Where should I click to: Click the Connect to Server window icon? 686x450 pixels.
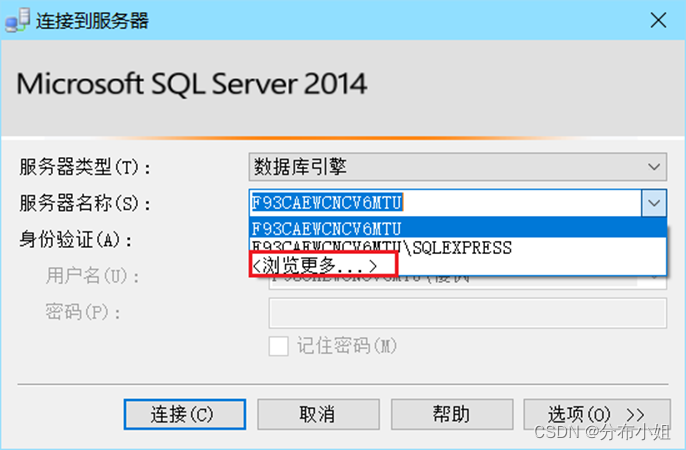coord(18,20)
